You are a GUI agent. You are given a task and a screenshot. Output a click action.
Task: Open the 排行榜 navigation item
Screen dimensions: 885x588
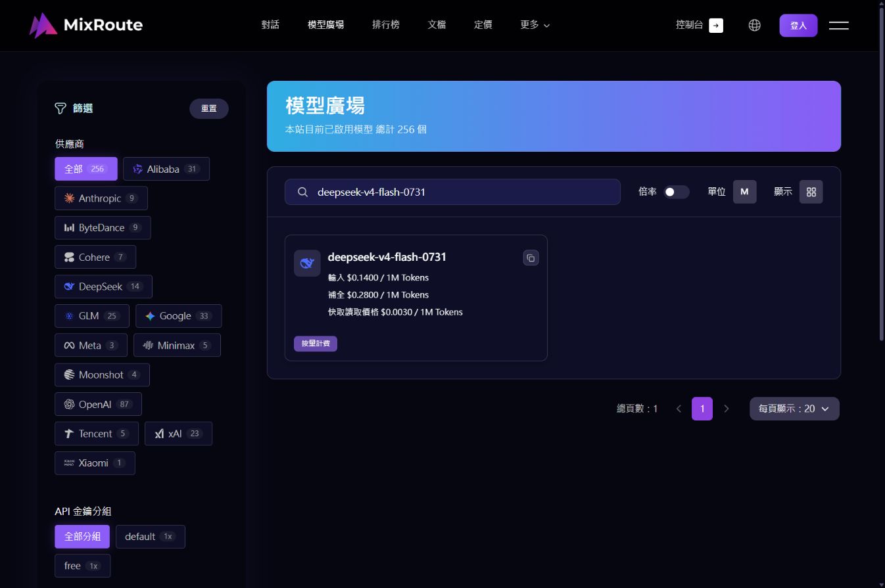pyautogui.click(x=386, y=25)
